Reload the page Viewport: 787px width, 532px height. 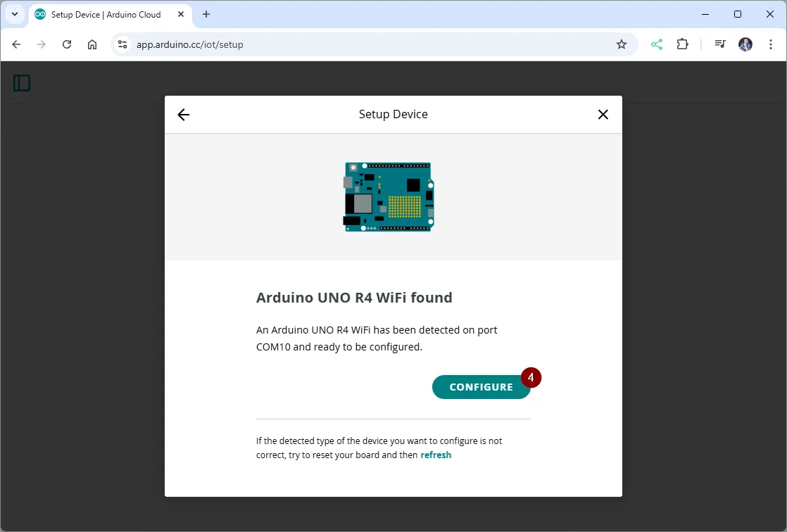tap(67, 44)
